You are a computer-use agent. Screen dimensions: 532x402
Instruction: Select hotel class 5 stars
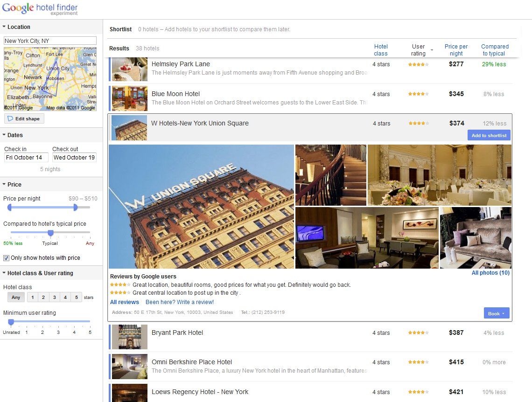[77, 298]
